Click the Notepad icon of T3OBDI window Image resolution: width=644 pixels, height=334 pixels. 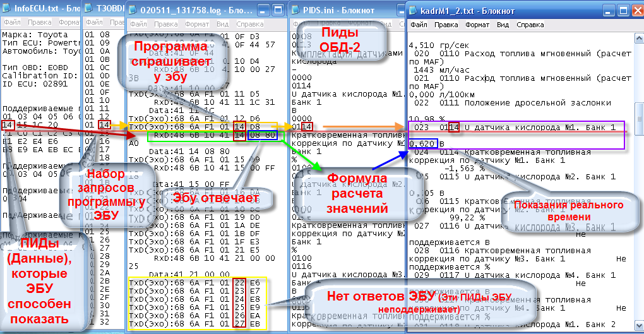pyautogui.click(x=88, y=9)
